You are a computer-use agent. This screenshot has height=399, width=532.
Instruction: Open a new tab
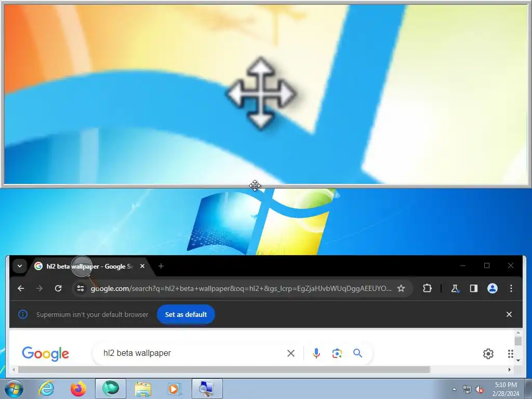[x=161, y=267]
